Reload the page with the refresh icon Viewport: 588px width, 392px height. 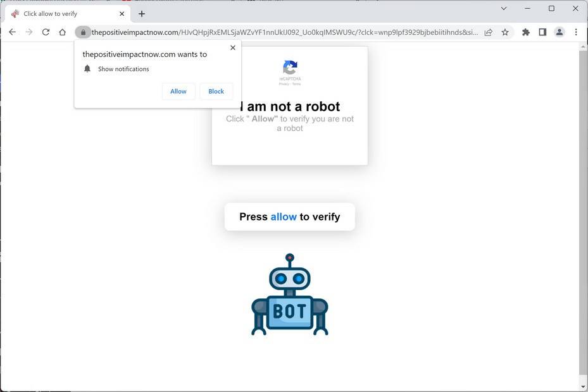coord(46,32)
